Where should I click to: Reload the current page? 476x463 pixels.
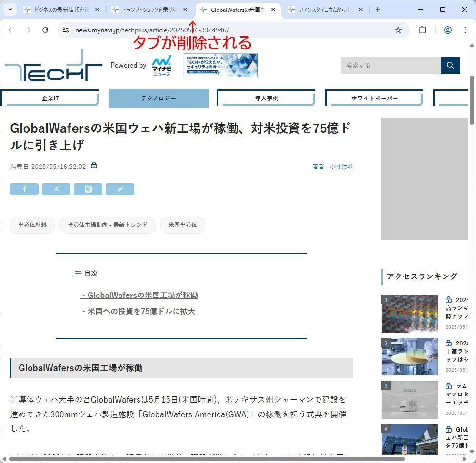pos(45,30)
